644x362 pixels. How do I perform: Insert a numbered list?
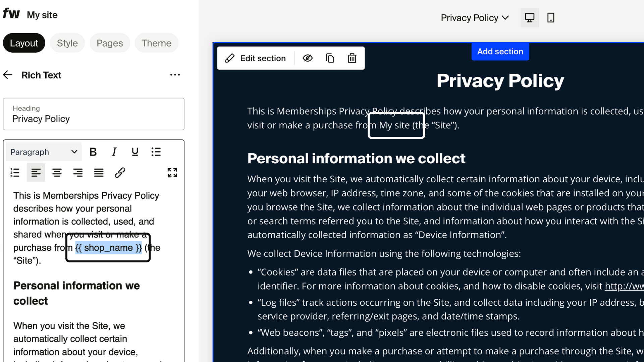point(15,173)
